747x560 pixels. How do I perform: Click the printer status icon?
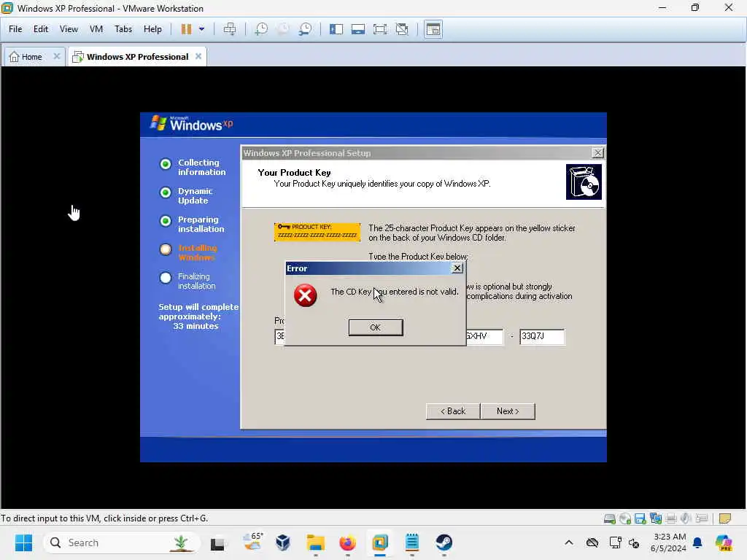671,518
